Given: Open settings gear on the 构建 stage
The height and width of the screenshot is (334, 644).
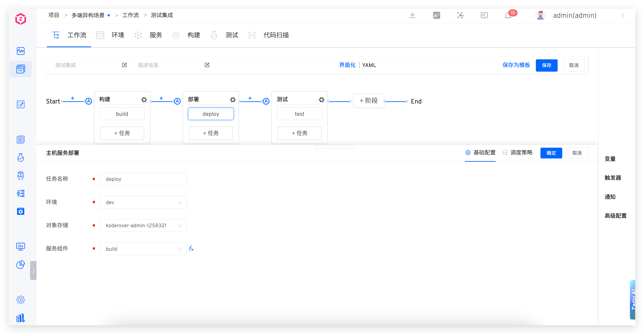Looking at the screenshot, I should tap(144, 100).
